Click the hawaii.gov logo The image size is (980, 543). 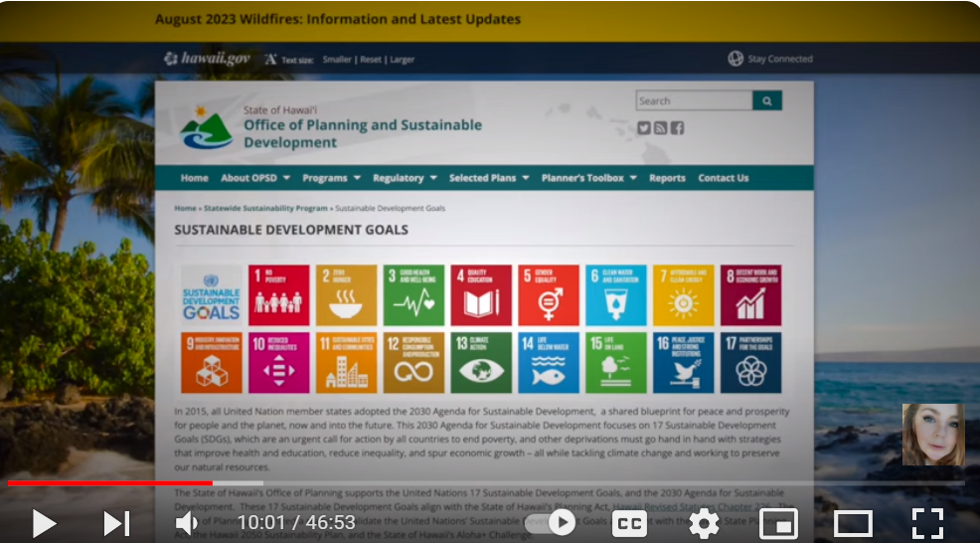click(207, 59)
